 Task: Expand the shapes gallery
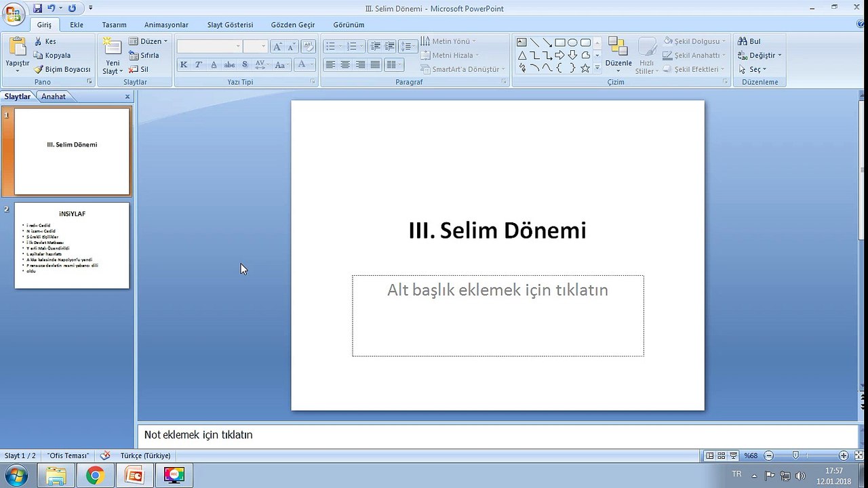[x=597, y=68]
